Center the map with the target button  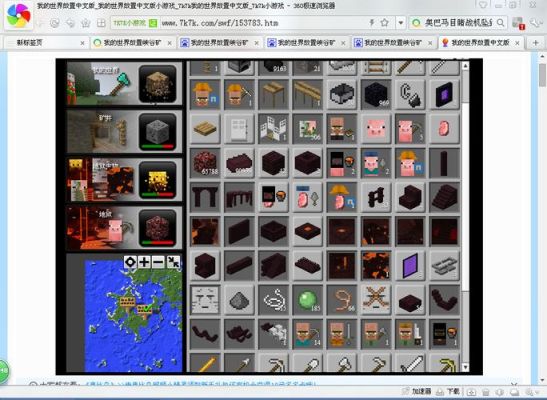coord(130,262)
